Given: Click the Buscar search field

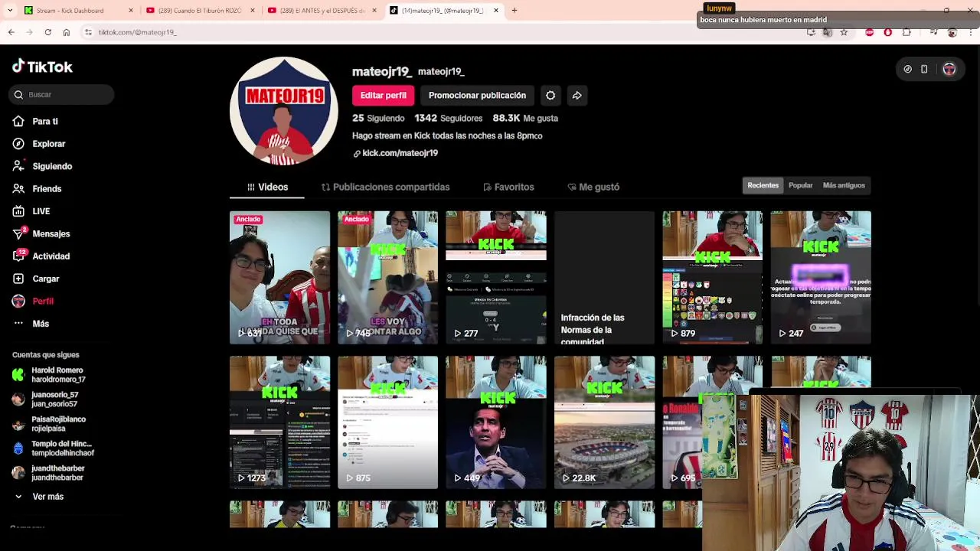Looking at the screenshot, I should 61,94.
